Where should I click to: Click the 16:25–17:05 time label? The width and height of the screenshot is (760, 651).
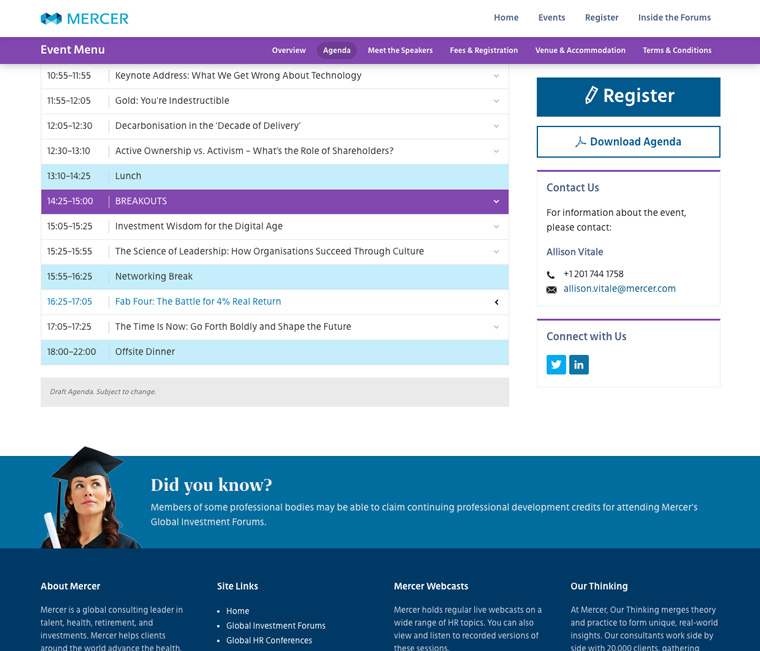pyautogui.click(x=69, y=302)
